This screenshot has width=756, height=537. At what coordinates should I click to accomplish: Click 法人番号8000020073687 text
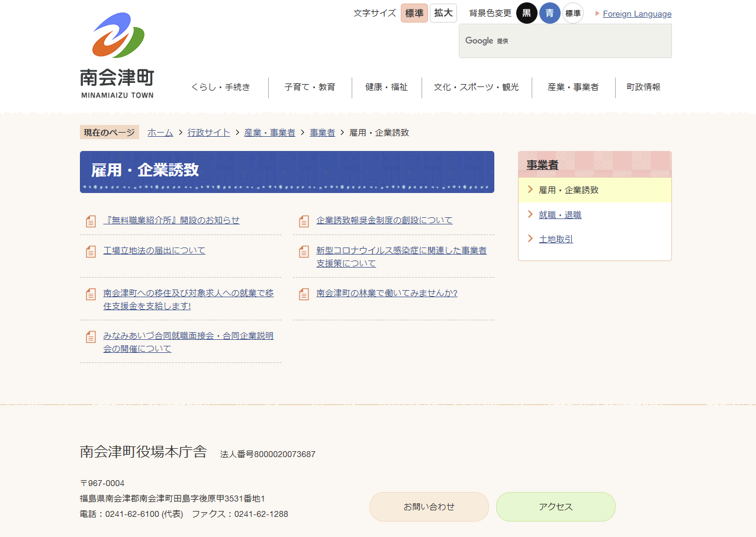point(268,454)
